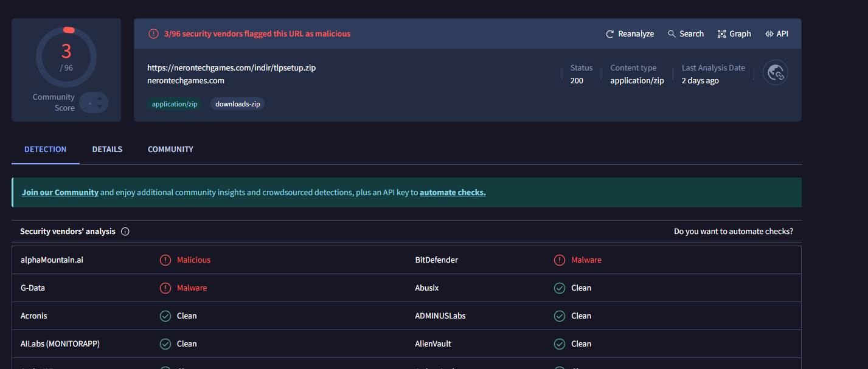868x369 pixels.
Task: Open the DETAILS tab
Action: coord(107,150)
